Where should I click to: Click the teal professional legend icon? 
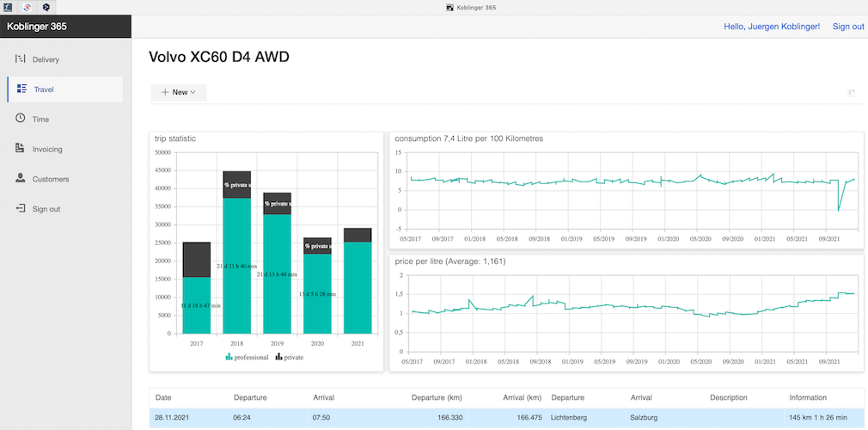pyautogui.click(x=229, y=357)
